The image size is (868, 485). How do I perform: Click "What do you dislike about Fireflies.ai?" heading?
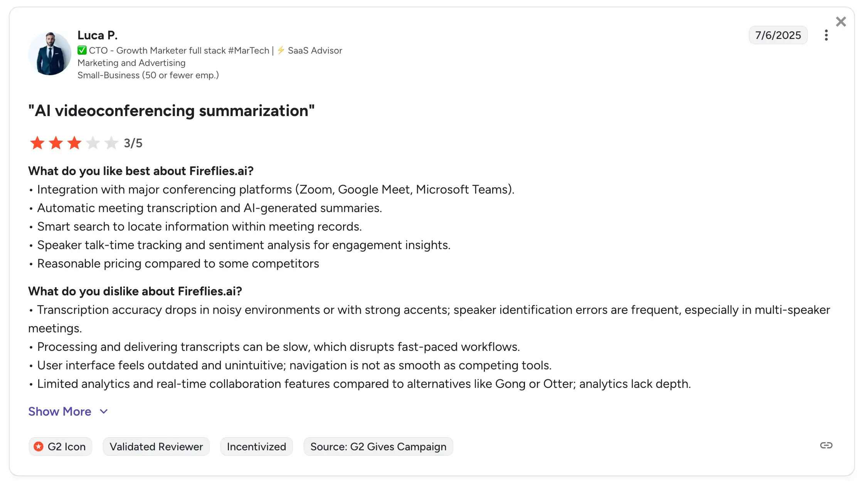pyautogui.click(x=135, y=291)
